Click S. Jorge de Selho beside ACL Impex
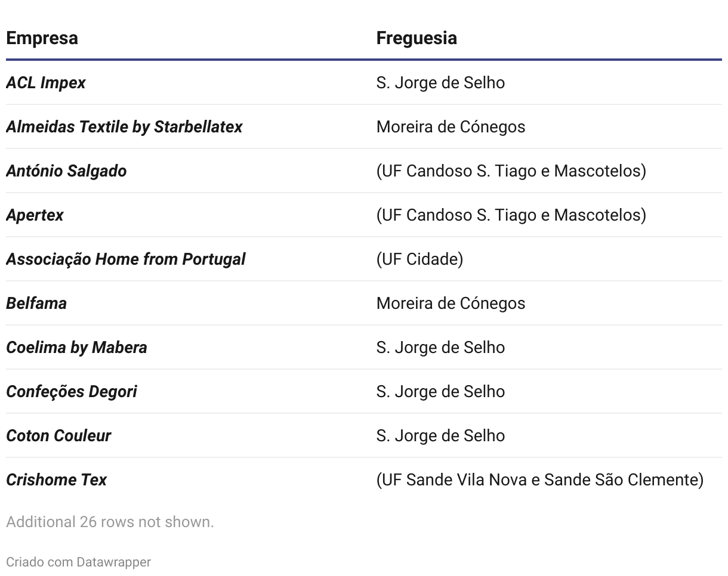This screenshot has width=728, height=576. click(x=440, y=82)
